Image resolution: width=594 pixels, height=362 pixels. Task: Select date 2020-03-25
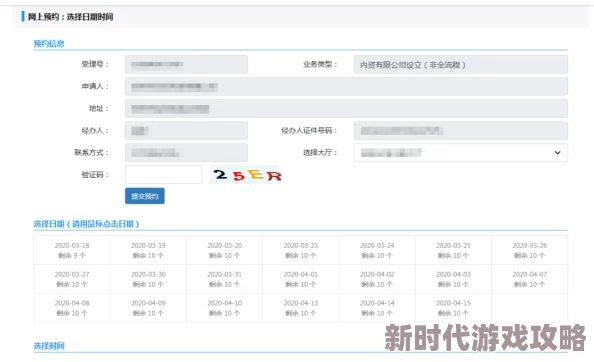tap(453, 250)
